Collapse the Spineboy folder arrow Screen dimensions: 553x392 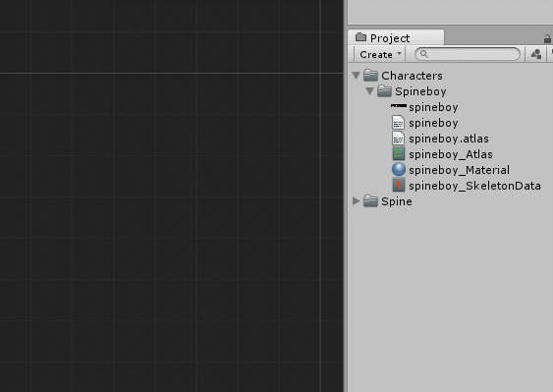pos(369,91)
